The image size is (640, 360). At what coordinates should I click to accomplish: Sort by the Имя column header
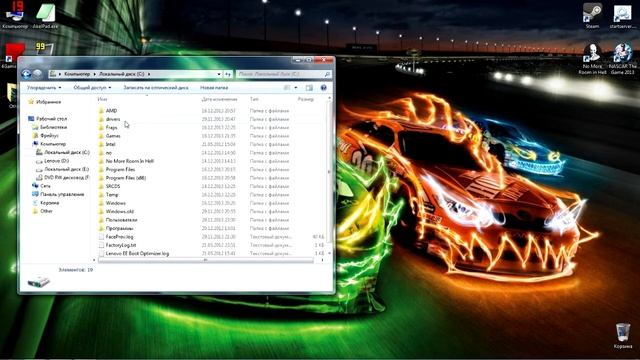click(102, 99)
